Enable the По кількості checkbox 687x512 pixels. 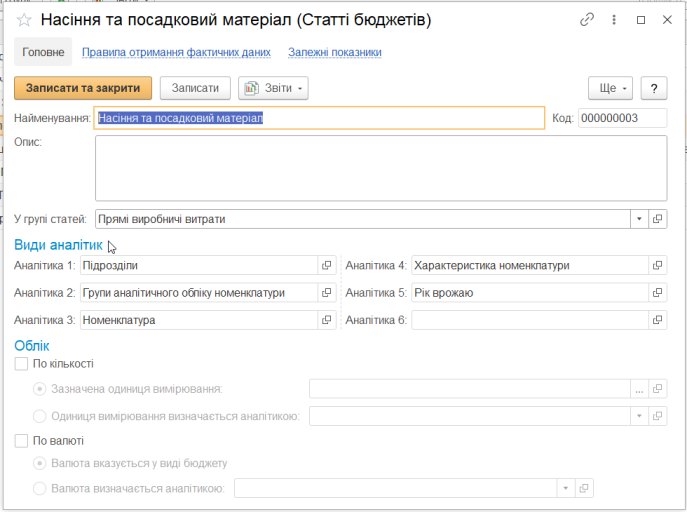(21, 364)
